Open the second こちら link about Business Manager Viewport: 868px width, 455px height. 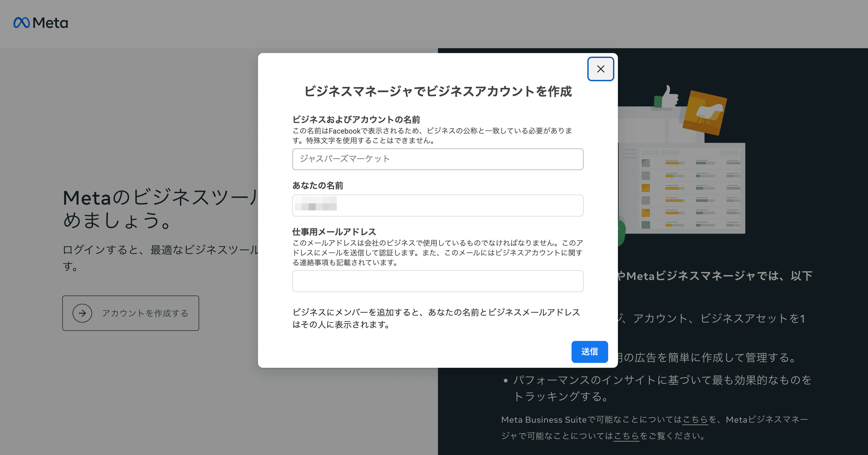pyautogui.click(x=626, y=436)
